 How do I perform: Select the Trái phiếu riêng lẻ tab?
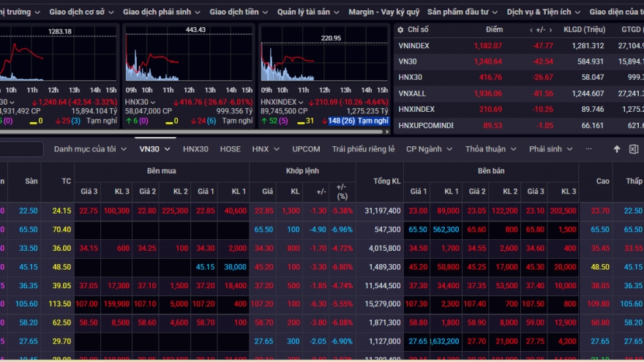[x=363, y=149]
